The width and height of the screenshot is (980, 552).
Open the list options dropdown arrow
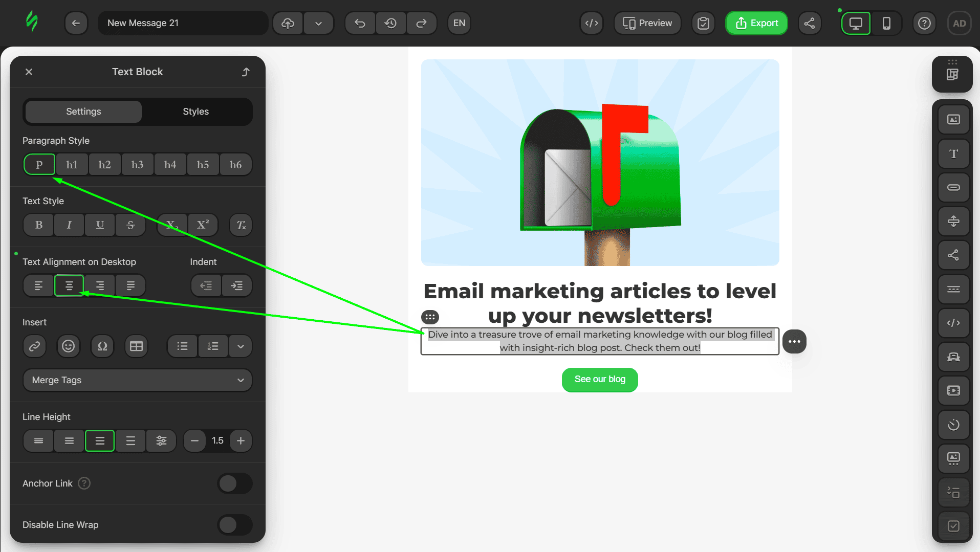[x=241, y=346]
